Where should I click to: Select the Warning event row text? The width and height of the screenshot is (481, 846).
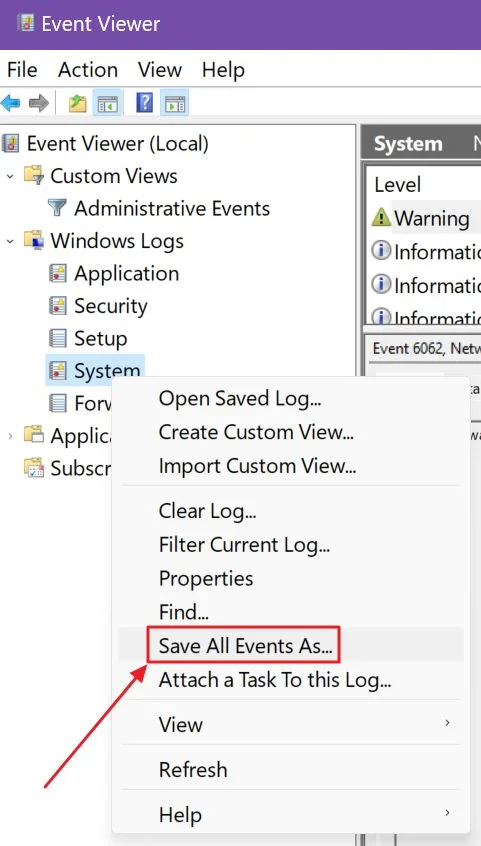tap(432, 219)
